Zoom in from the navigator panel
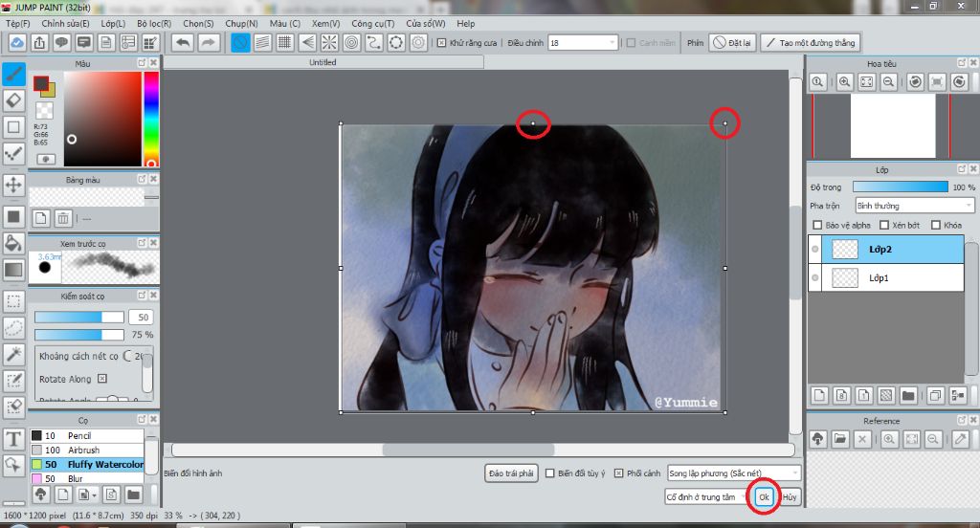 844,82
